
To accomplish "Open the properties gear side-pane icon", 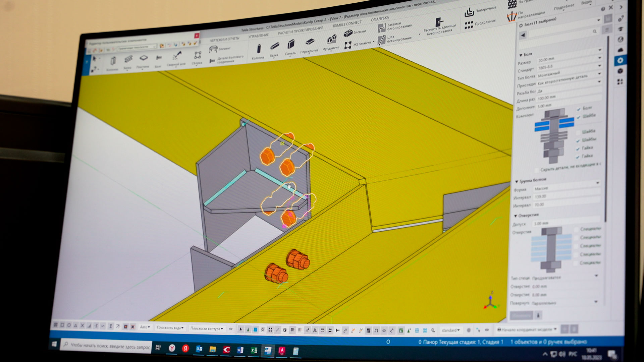I will point(620,61).
